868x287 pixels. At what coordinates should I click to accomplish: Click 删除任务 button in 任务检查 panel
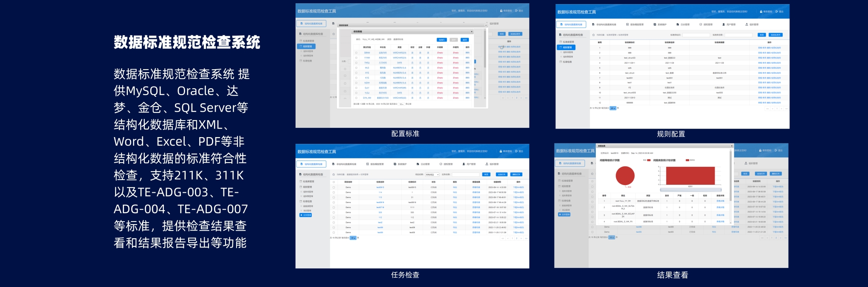click(516, 174)
